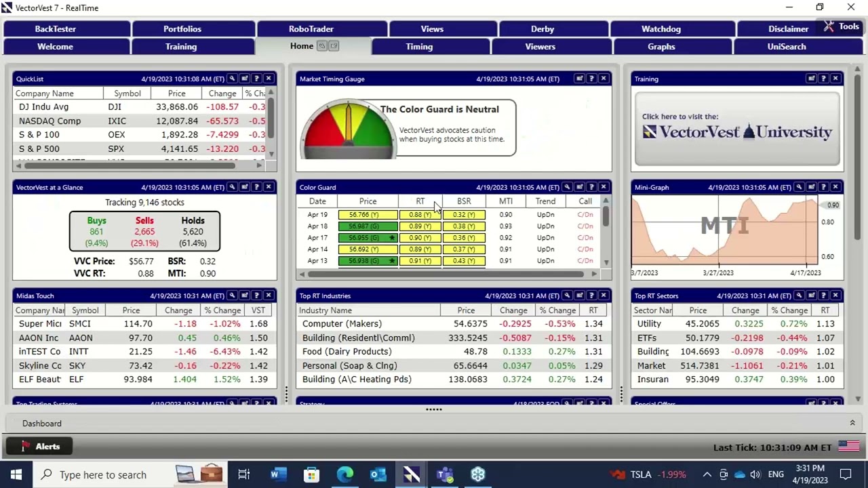Click the Windows Start button

point(16,474)
